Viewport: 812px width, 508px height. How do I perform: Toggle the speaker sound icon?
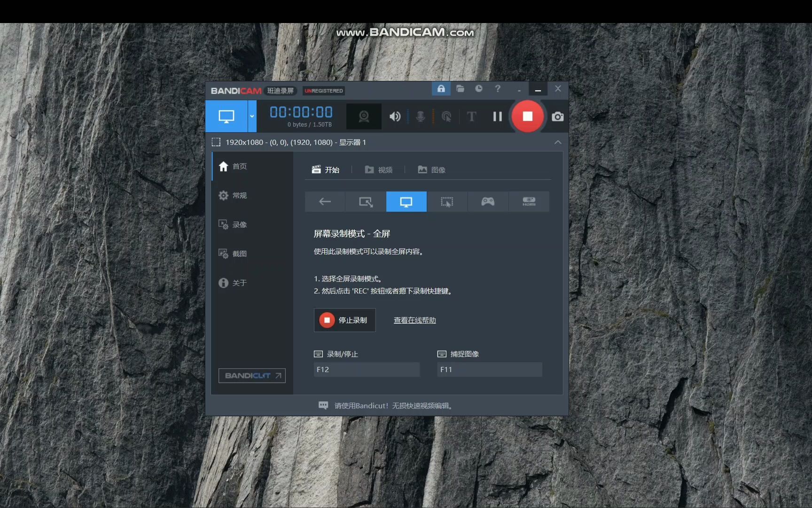pos(395,116)
